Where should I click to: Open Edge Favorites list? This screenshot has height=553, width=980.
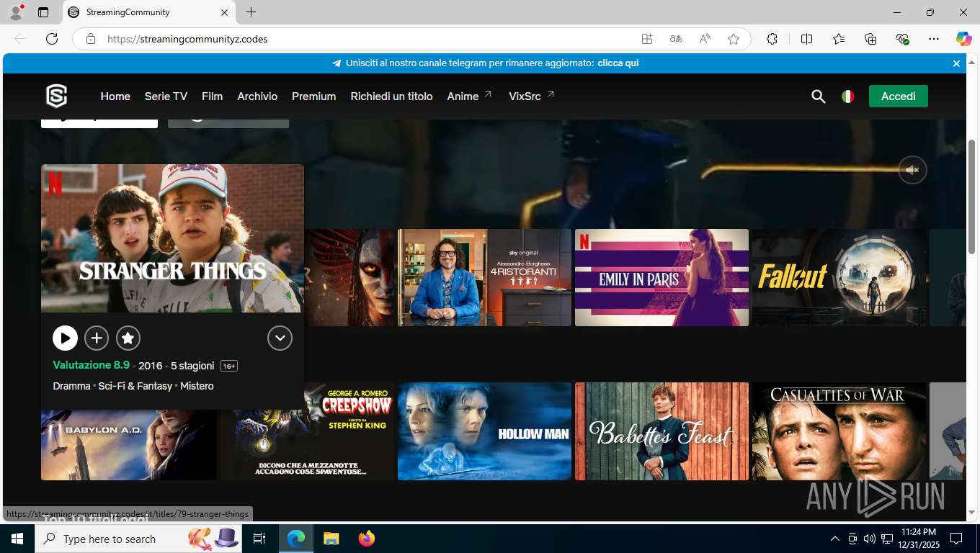839,39
